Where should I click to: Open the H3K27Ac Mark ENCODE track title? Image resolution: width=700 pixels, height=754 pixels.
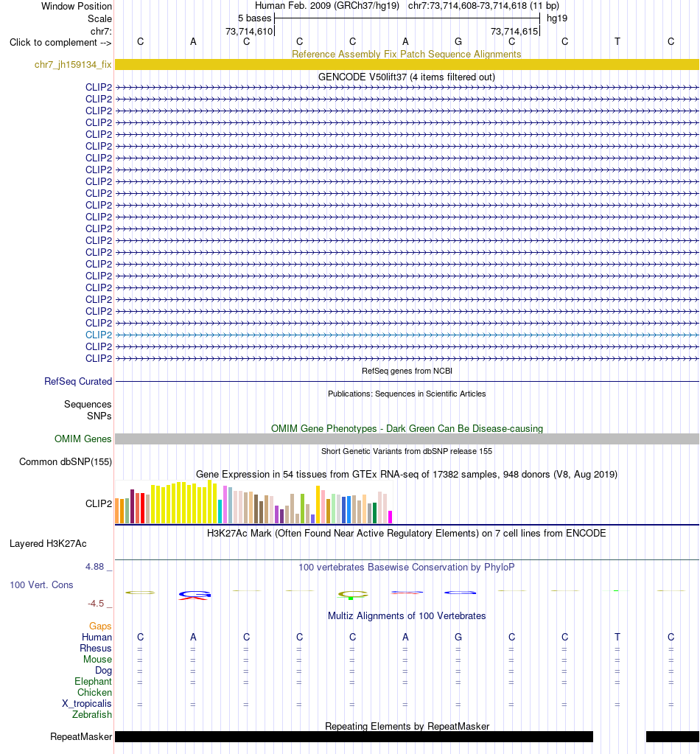[x=407, y=534]
